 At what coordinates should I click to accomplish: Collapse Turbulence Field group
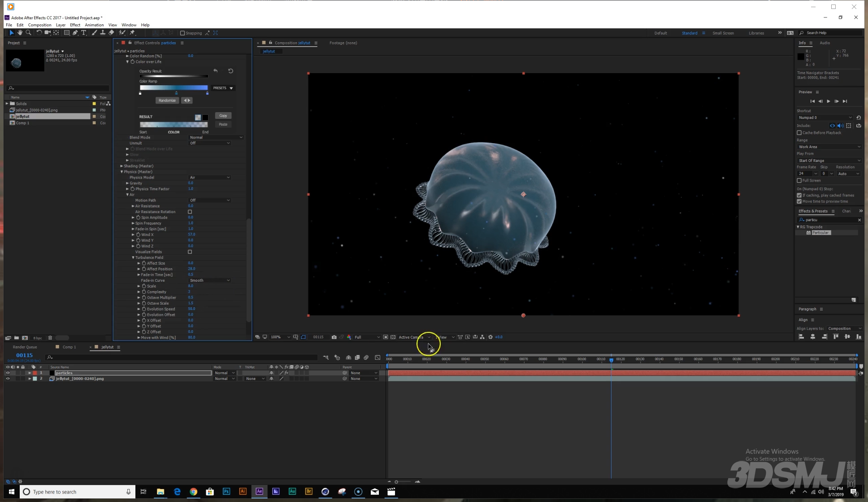[133, 258]
